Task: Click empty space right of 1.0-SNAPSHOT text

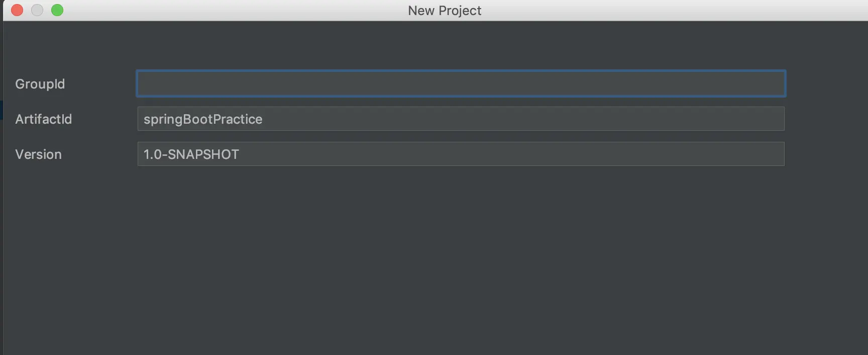Action: coord(502,154)
